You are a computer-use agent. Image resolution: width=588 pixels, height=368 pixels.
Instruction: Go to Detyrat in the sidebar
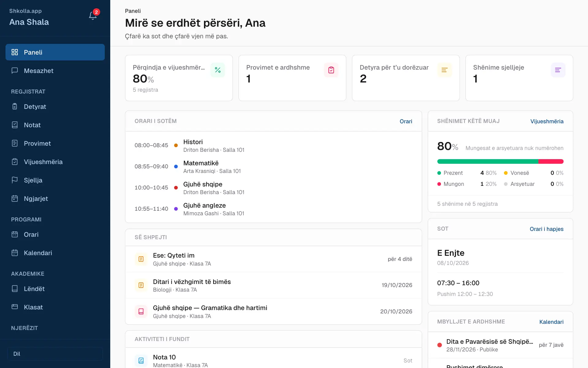[55, 106]
